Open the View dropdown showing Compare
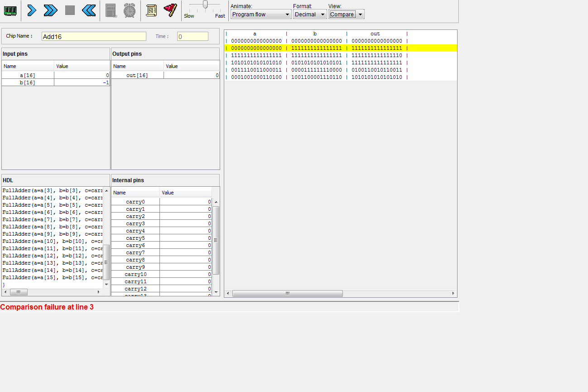Image resolution: width=588 pixels, height=392 pixels. coord(346,15)
